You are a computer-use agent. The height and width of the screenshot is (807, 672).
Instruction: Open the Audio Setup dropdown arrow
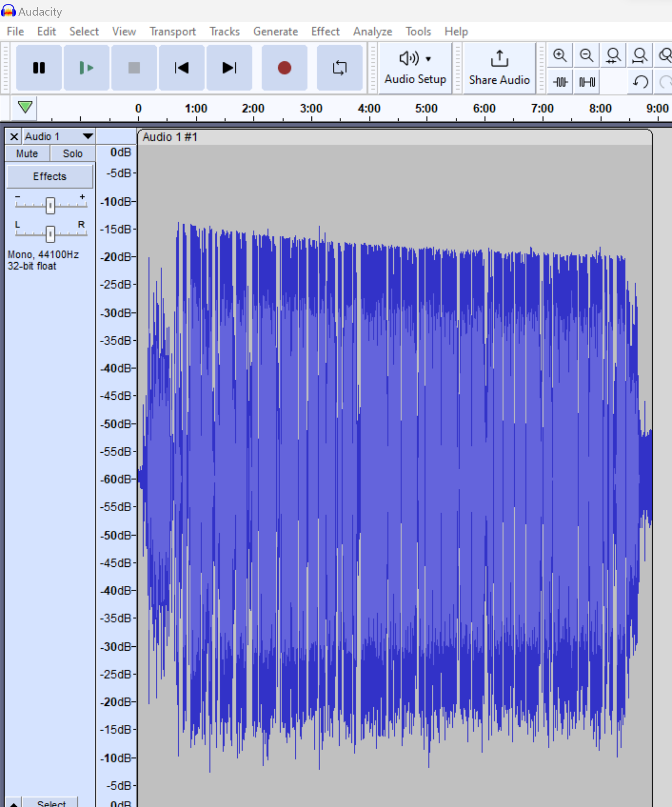coord(429,58)
